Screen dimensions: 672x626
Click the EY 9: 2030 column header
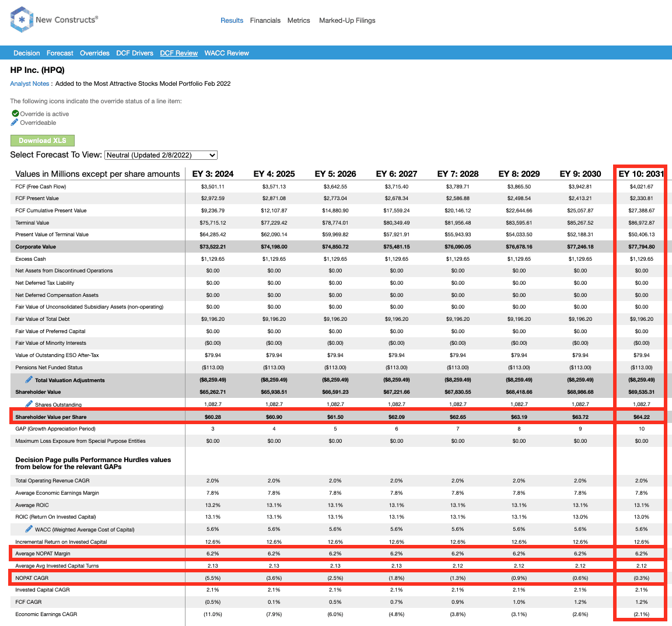point(581,174)
